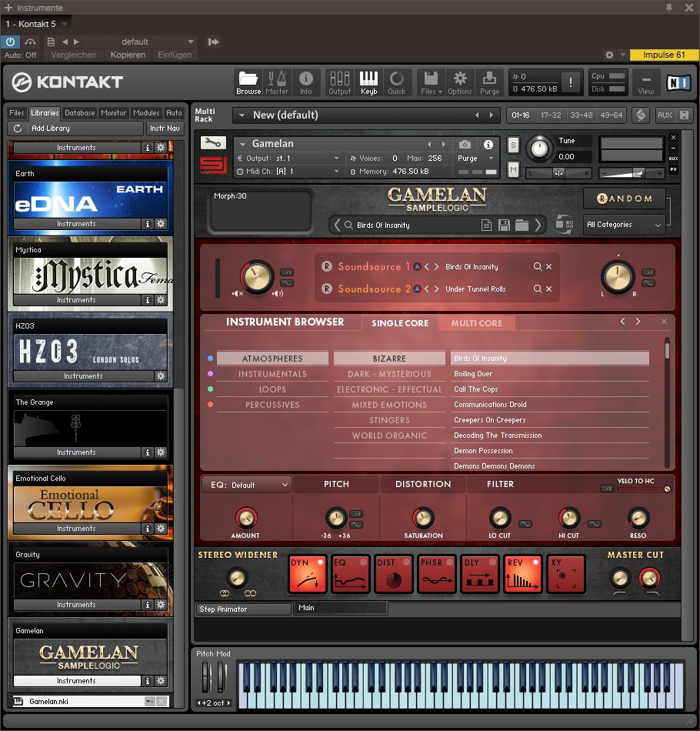Image resolution: width=700 pixels, height=731 pixels.
Task: Click the new preset document icon
Action: (486, 225)
